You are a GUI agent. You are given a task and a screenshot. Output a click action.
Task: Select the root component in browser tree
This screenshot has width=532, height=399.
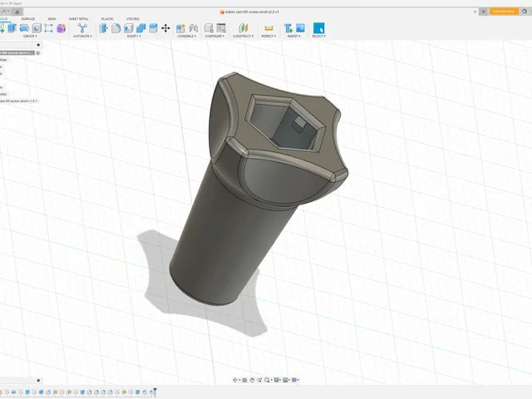click(17, 53)
